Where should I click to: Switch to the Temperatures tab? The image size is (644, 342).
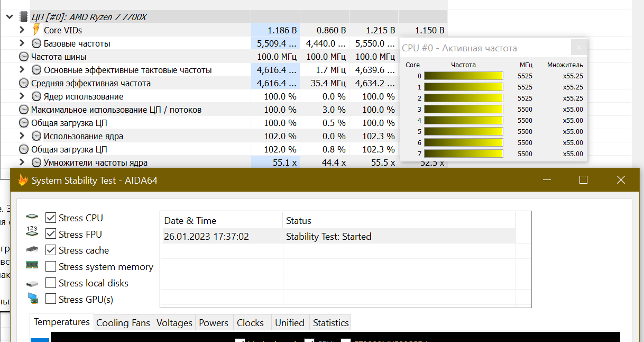coord(62,322)
